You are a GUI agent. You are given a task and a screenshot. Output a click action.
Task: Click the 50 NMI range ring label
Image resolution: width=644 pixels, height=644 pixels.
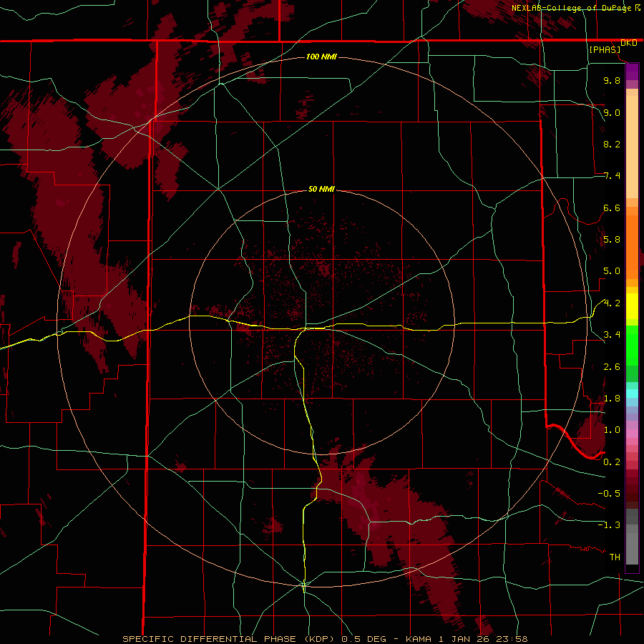[x=321, y=190]
